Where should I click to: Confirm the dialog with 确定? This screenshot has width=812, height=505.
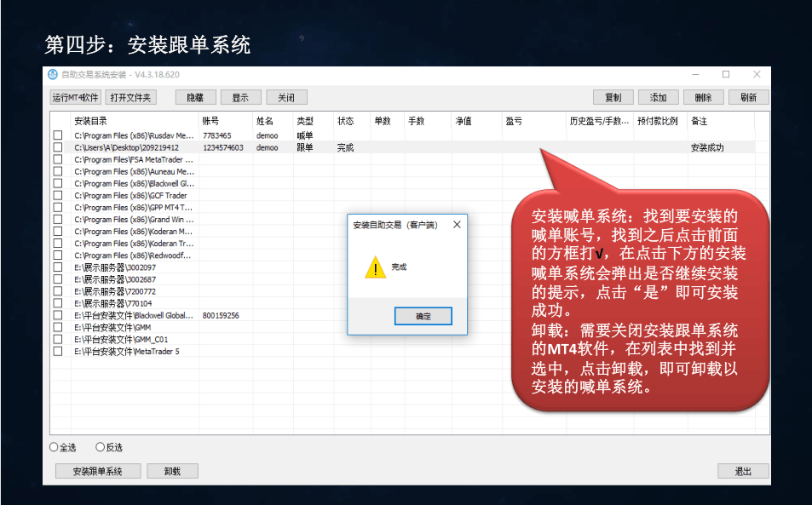423,316
